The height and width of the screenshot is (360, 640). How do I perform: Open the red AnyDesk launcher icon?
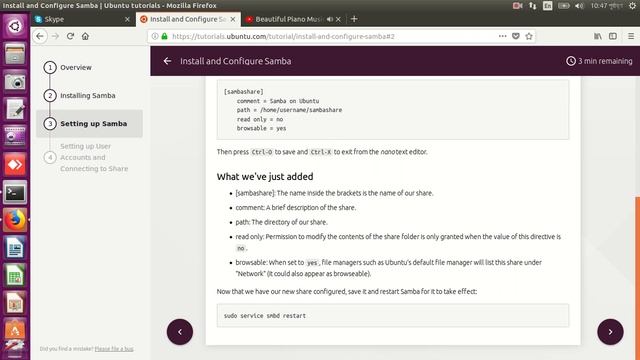pyautogui.click(x=15, y=164)
